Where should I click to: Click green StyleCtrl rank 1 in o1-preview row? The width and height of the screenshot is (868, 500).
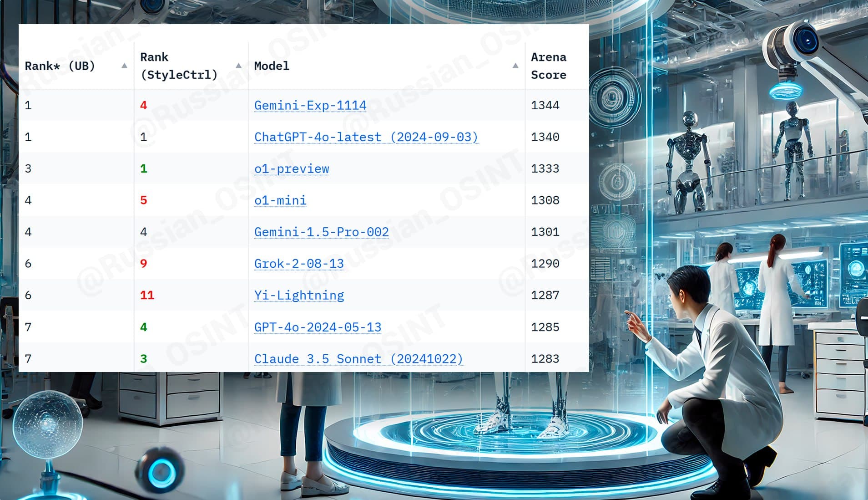[x=144, y=168]
